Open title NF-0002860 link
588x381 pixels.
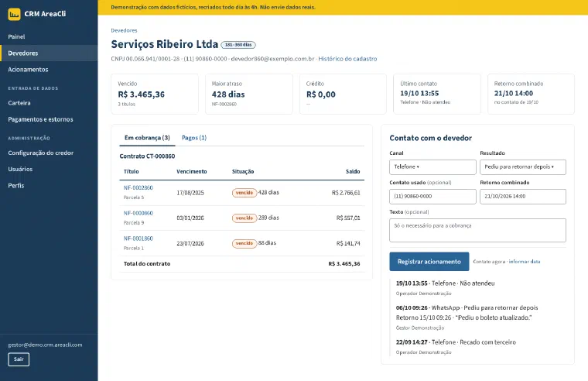(138, 187)
